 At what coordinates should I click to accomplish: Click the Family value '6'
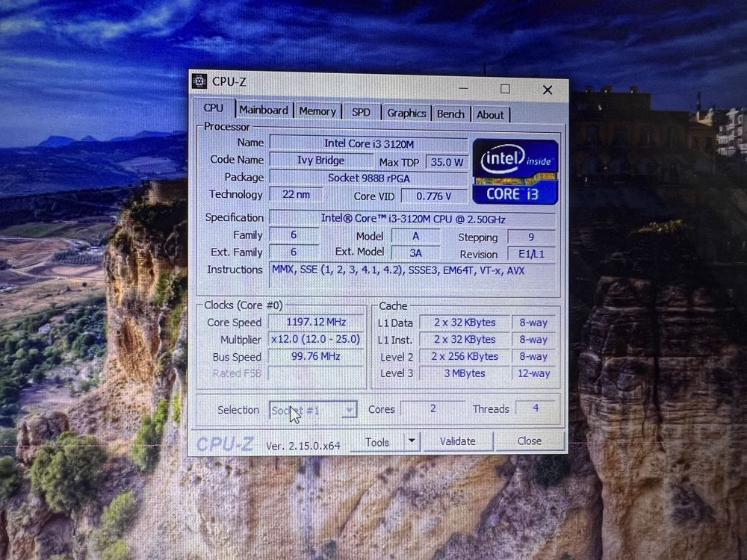click(294, 234)
